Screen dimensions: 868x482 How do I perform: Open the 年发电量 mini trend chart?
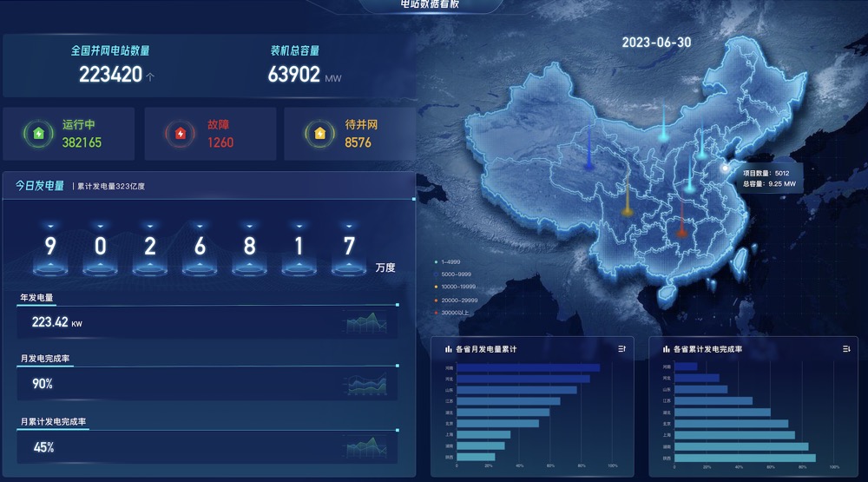(366, 323)
